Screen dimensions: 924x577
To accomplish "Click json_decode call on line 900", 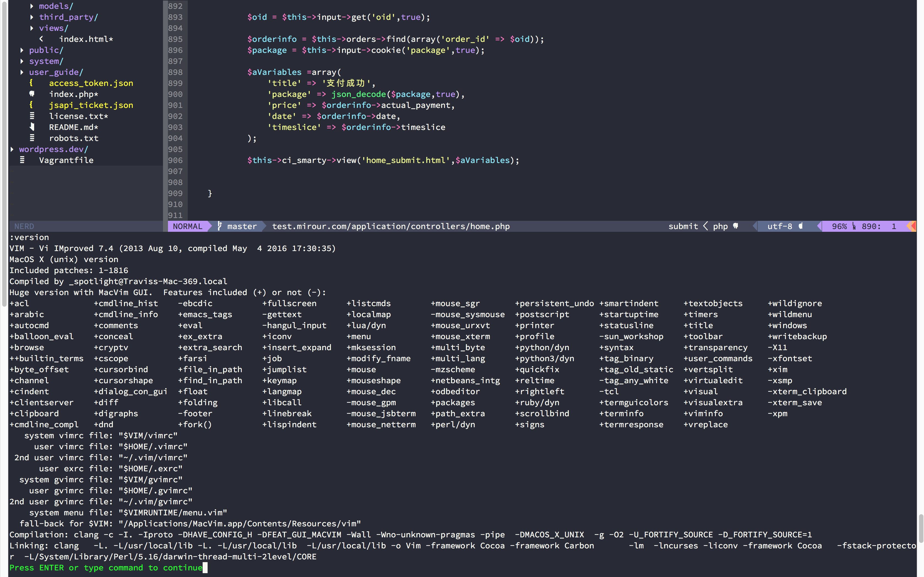I will pyautogui.click(x=358, y=94).
